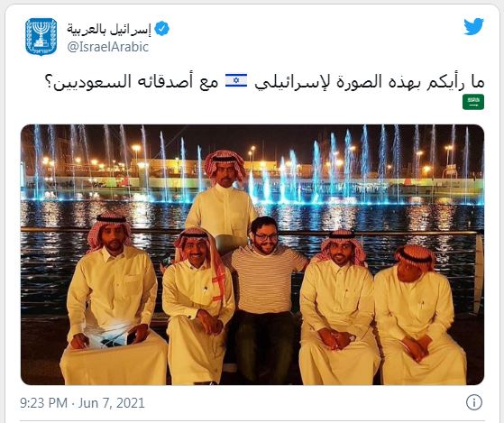Click the menorah emblem on the avatar

coord(41,35)
